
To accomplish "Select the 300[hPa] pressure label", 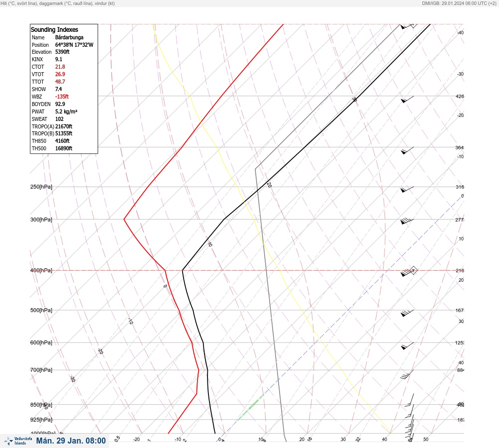I will tap(41, 220).
